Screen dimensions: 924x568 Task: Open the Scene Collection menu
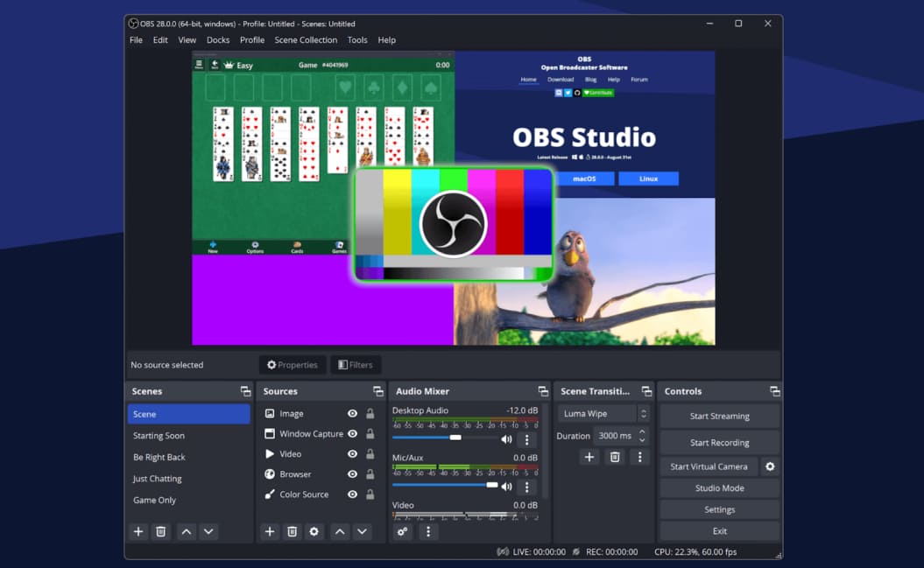306,40
